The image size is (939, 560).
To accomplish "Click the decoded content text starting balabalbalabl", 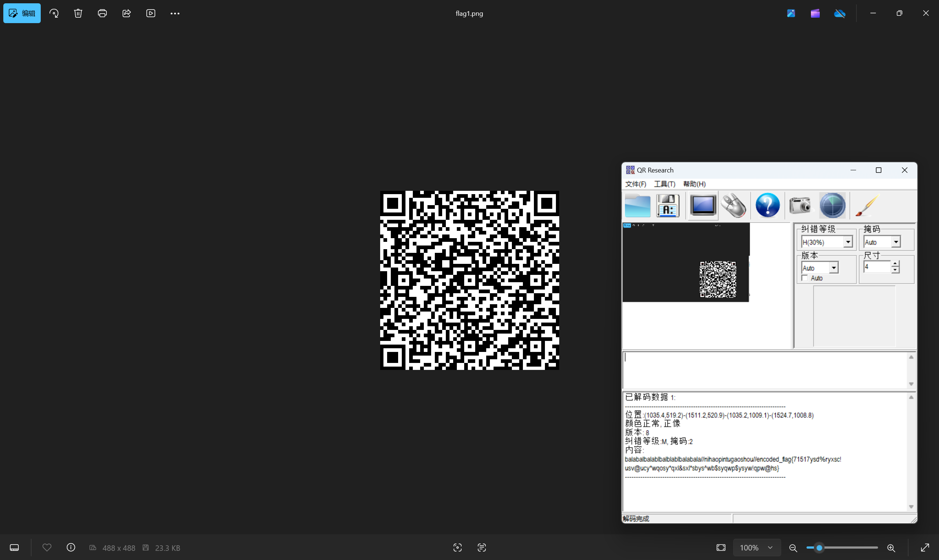I will (733, 464).
